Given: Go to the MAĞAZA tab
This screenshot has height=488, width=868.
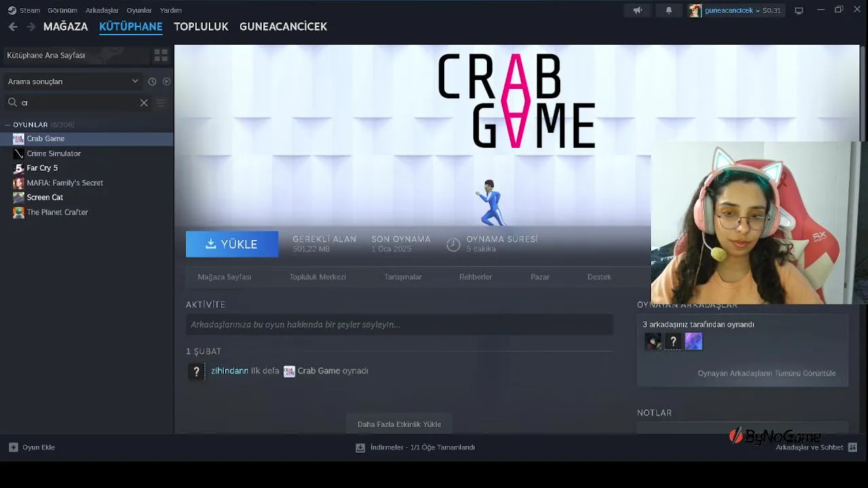Looking at the screenshot, I should point(66,26).
